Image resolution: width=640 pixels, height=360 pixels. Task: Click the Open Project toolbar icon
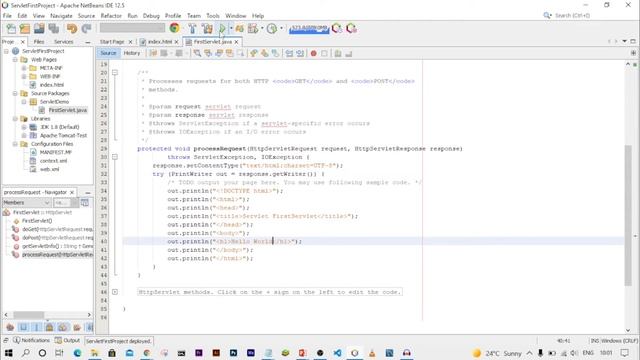[x=39, y=29]
